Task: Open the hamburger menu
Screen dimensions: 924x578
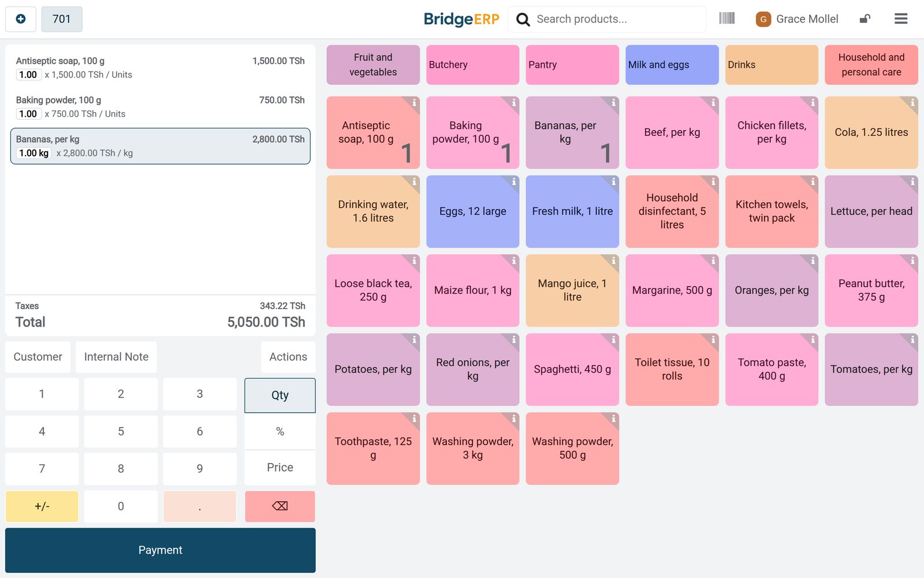Action: click(901, 19)
